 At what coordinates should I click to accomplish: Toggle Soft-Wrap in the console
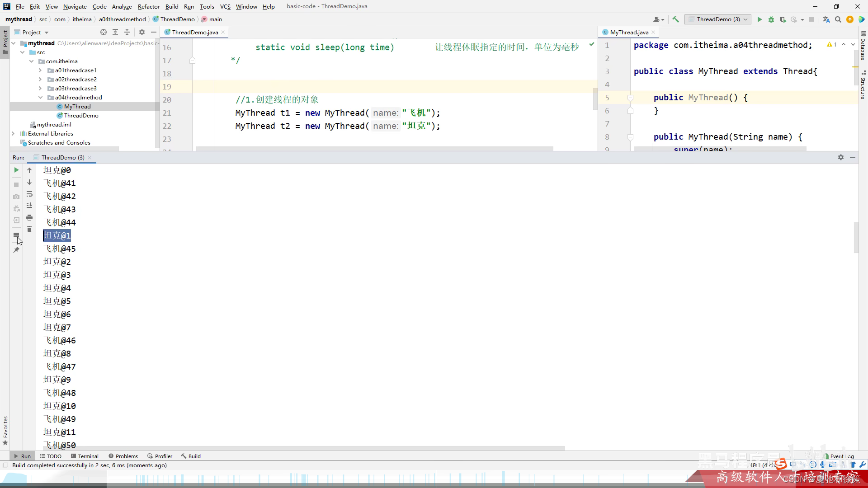point(29,194)
